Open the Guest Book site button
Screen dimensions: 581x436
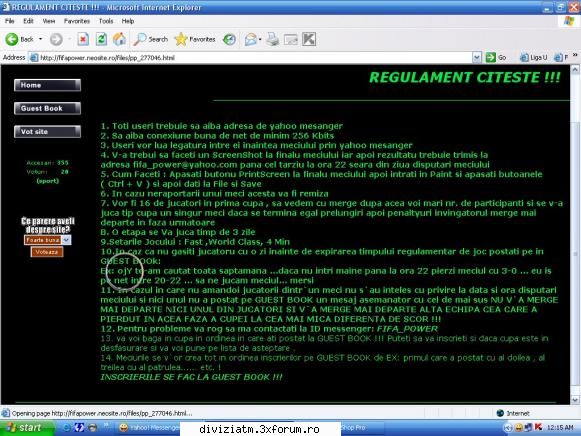[47, 109]
